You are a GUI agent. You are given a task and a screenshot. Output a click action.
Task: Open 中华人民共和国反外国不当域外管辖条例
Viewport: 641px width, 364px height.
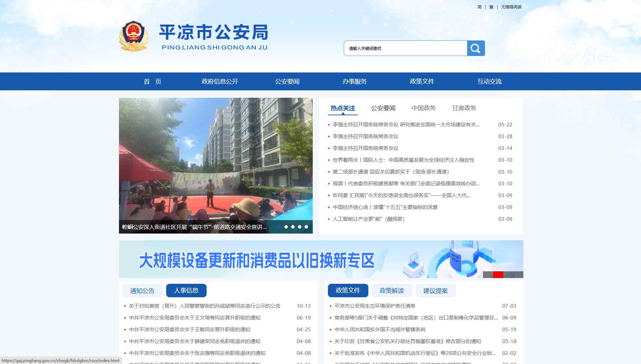[380, 330]
